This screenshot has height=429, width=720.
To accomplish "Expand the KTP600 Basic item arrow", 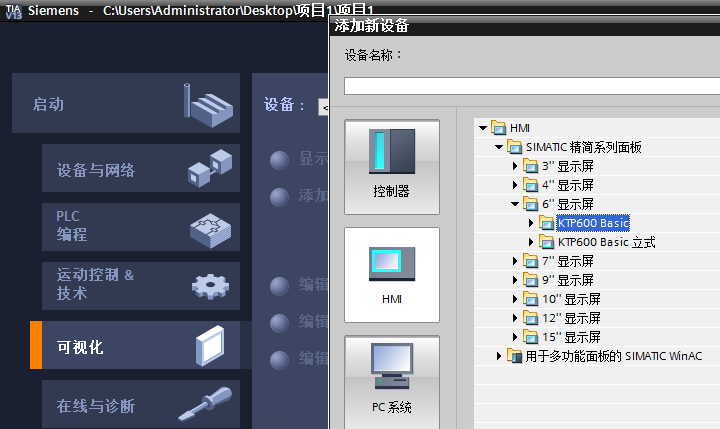I will pos(531,223).
